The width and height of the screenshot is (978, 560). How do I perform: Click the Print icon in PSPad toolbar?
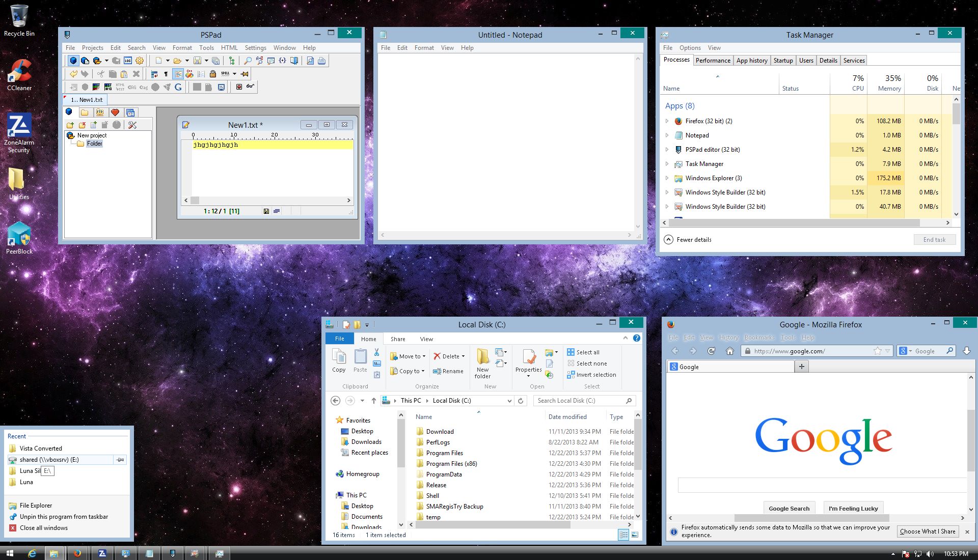click(321, 61)
